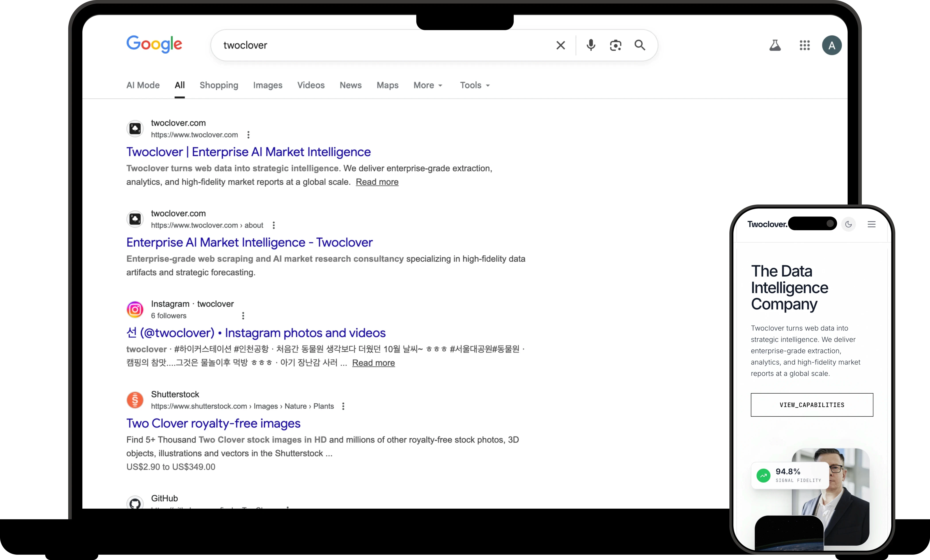Start voice search with microphone icon
The width and height of the screenshot is (930, 560).
click(591, 45)
